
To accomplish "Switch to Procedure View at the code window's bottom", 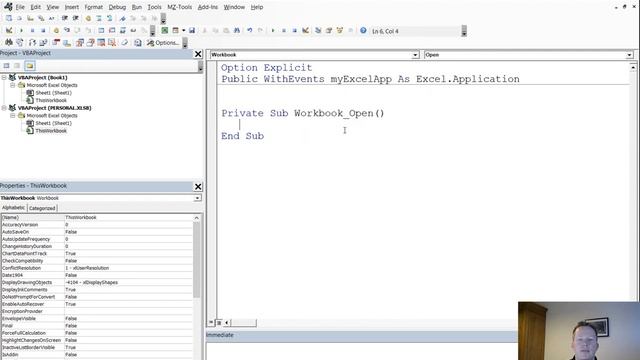I will coord(211,322).
